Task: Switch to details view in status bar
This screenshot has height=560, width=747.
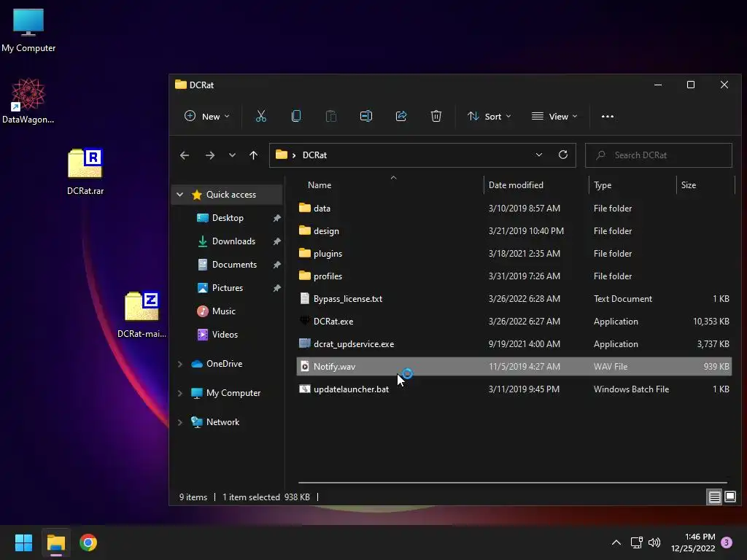Action: (x=715, y=497)
